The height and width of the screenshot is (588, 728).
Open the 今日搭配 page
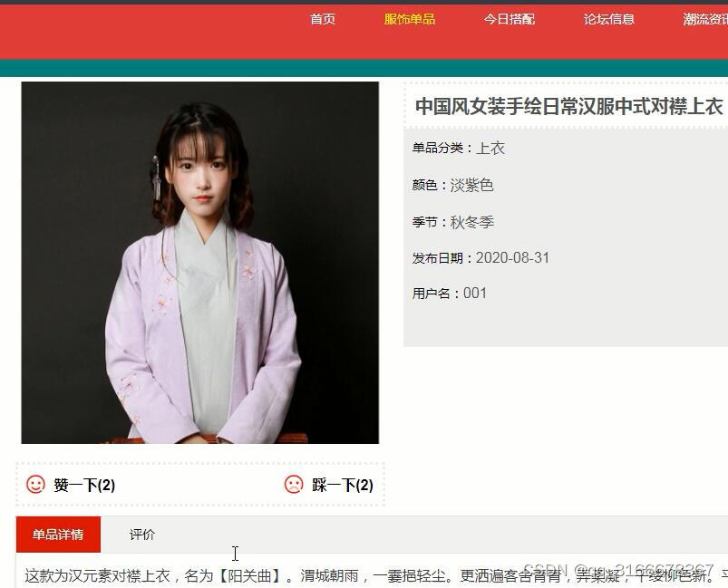[510, 19]
